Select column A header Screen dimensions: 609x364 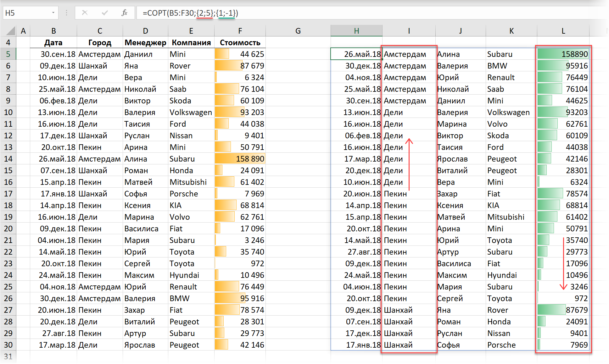click(x=23, y=31)
